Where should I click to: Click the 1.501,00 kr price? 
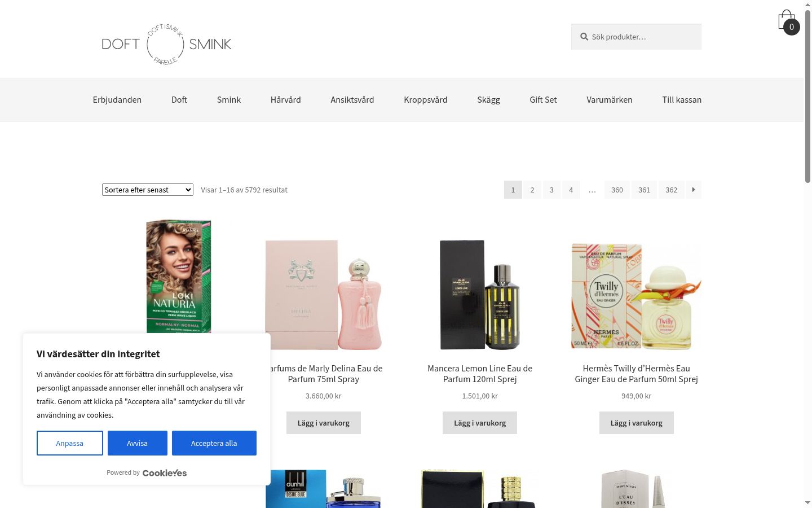(x=480, y=396)
